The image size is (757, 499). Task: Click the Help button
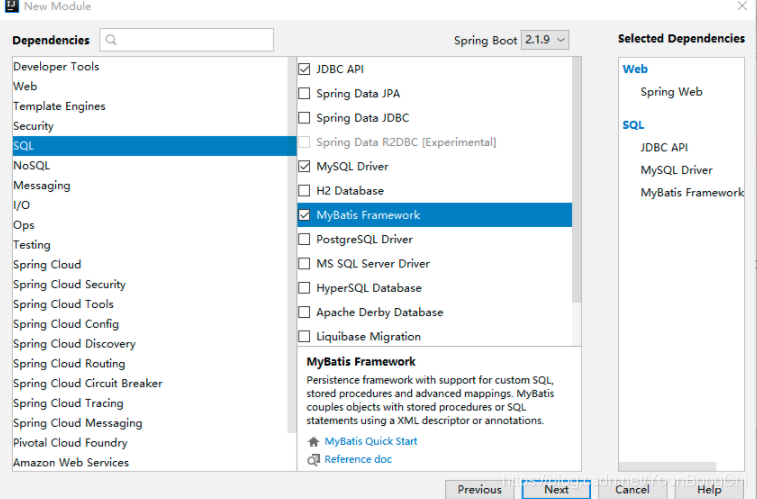click(709, 489)
